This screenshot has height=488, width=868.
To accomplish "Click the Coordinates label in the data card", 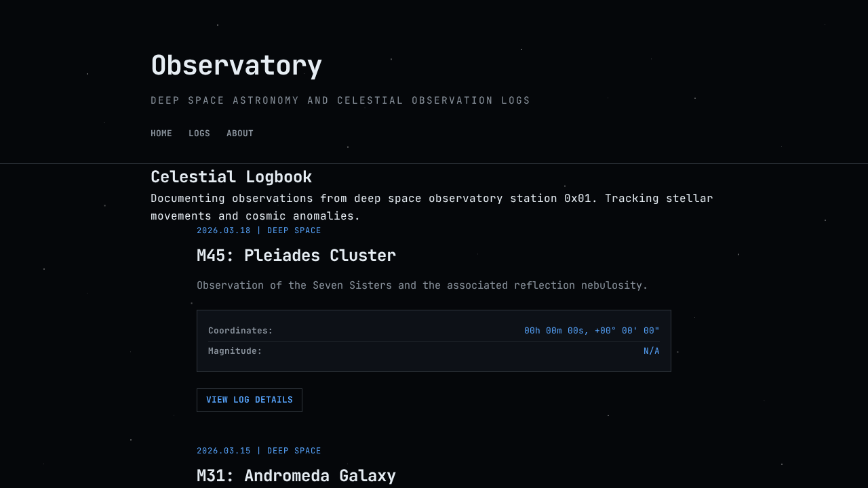I will (x=240, y=330).
